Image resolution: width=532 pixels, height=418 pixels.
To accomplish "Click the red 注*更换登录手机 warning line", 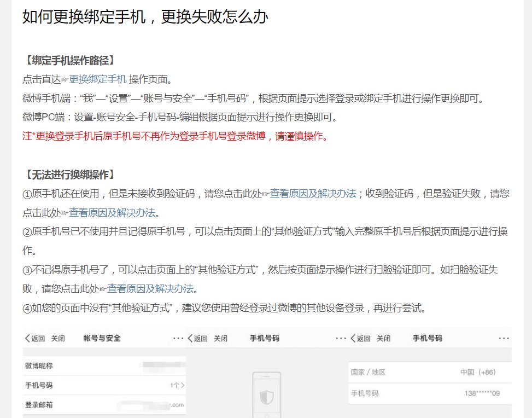I will coord(175,136).
